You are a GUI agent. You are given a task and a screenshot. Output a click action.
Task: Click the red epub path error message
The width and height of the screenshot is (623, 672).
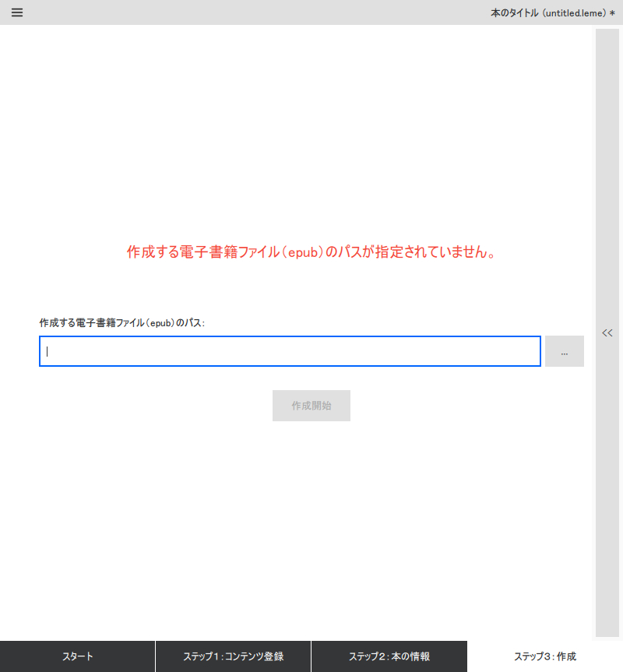point(311,252)
